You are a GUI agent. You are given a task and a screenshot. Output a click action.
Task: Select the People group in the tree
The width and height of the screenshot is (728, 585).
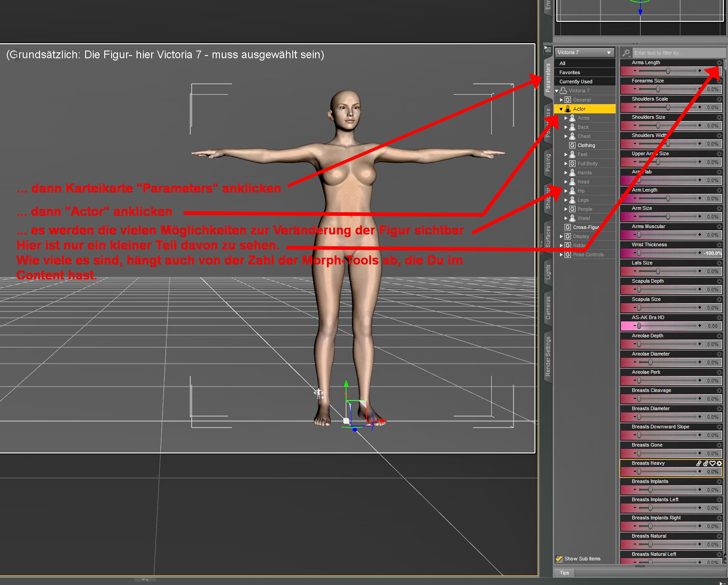coord(585,209)
